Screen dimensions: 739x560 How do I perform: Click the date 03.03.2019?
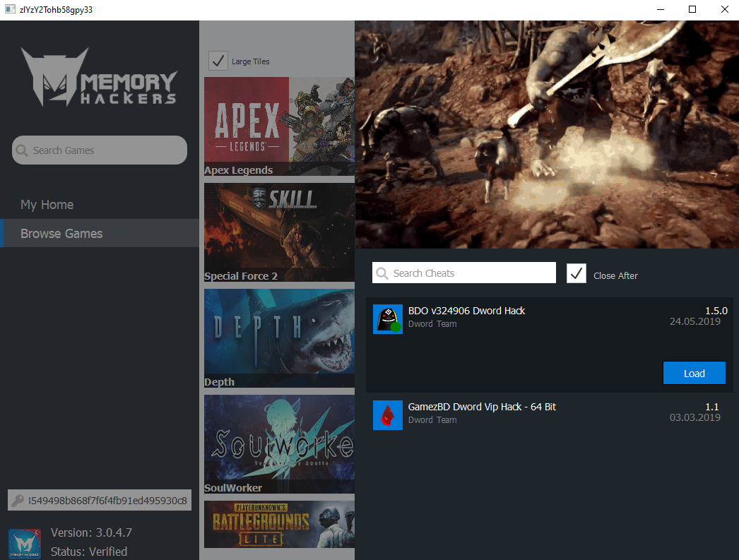(694, 417)
